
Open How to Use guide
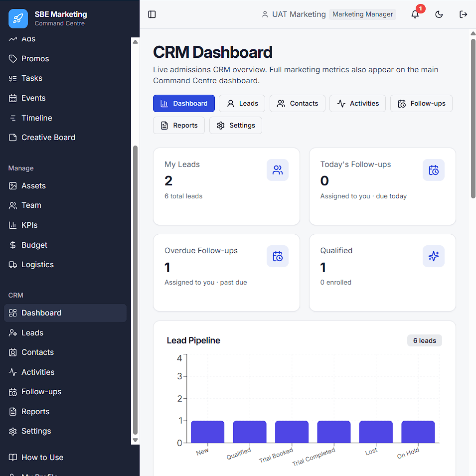click(65, 458)
